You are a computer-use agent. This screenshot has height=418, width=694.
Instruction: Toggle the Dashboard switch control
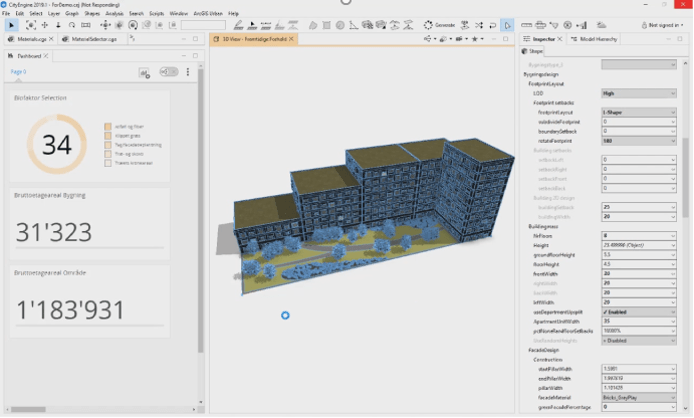click(169, 72)
